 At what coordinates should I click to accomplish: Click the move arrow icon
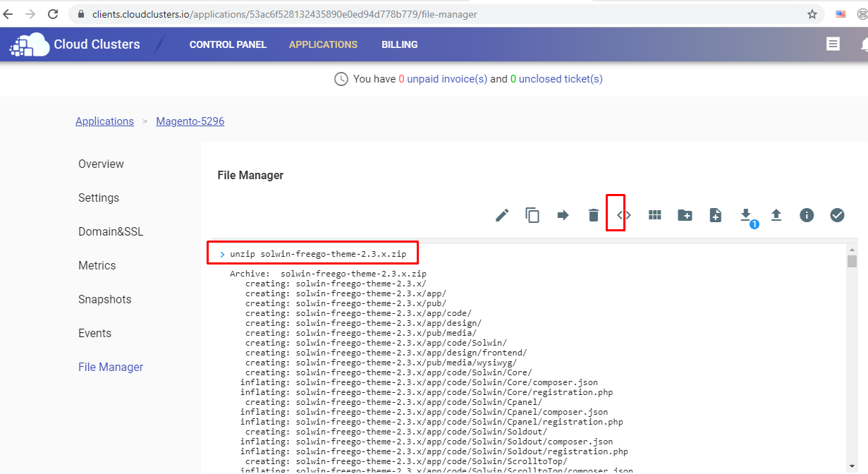pos(563,215)
